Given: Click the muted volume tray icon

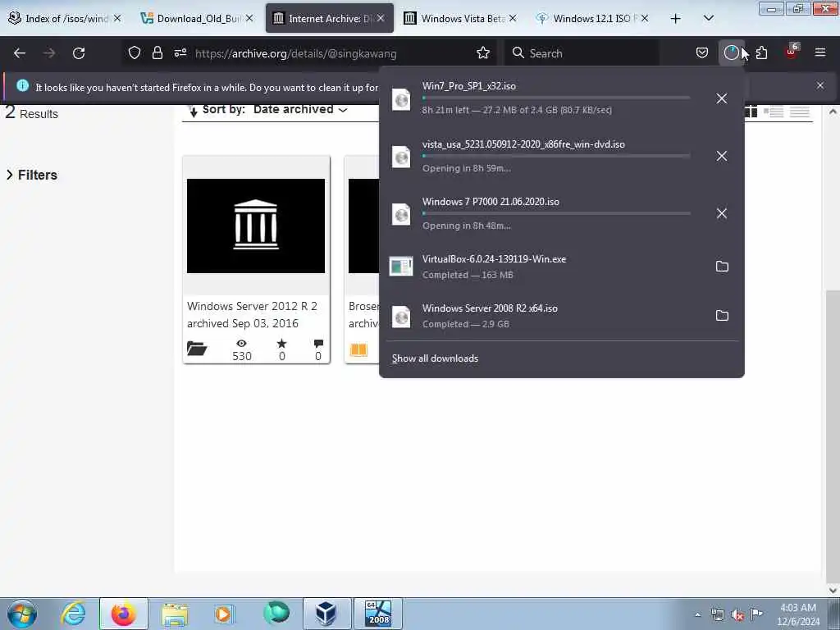Looking at the screenshot, I should 737,615.
